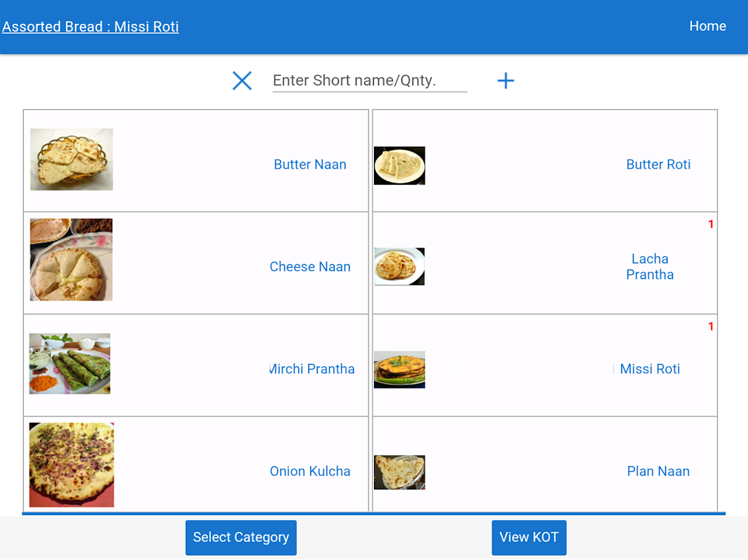Viewport: 748px width, 560px height.
Task: Click the Lacha Prantha quantity badge
Action: point(711,225)
